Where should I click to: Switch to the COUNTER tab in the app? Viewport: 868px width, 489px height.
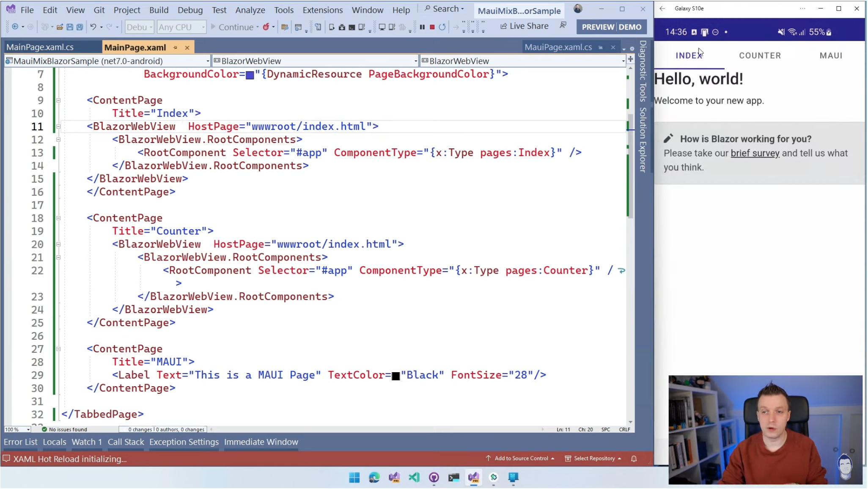coord(760,55)
